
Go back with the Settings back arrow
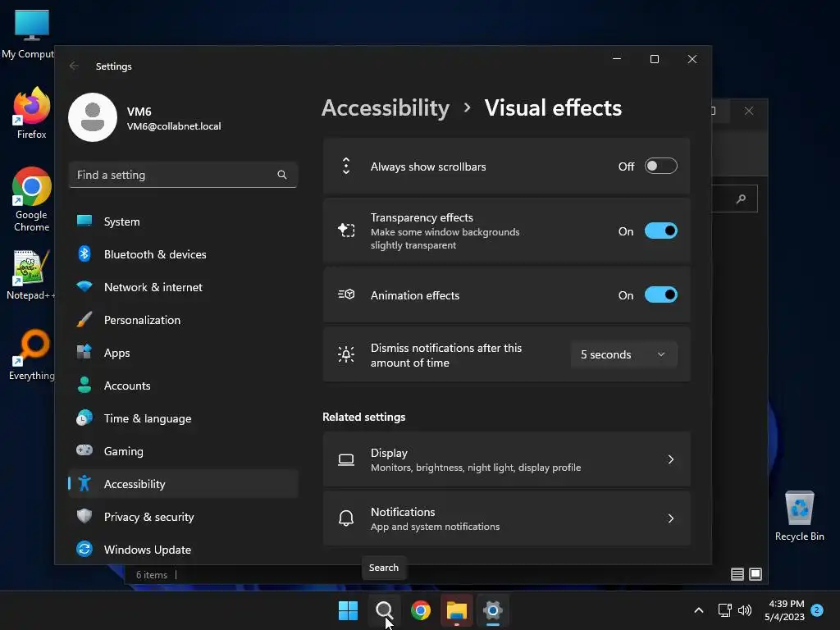tap(74, 66)
